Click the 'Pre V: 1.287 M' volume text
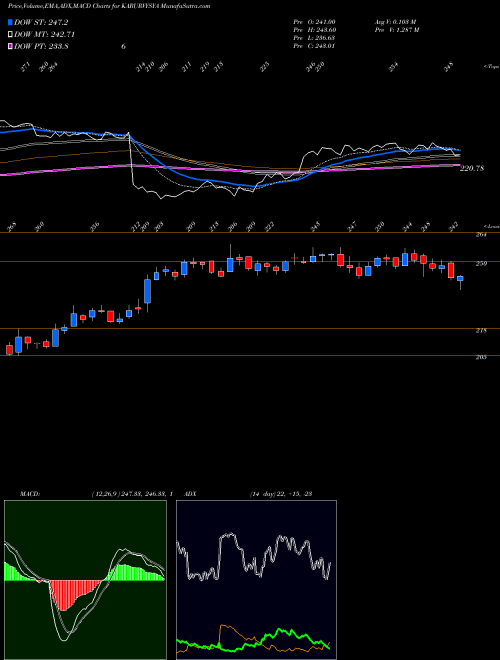500x660 pixels. click(396, 30)
